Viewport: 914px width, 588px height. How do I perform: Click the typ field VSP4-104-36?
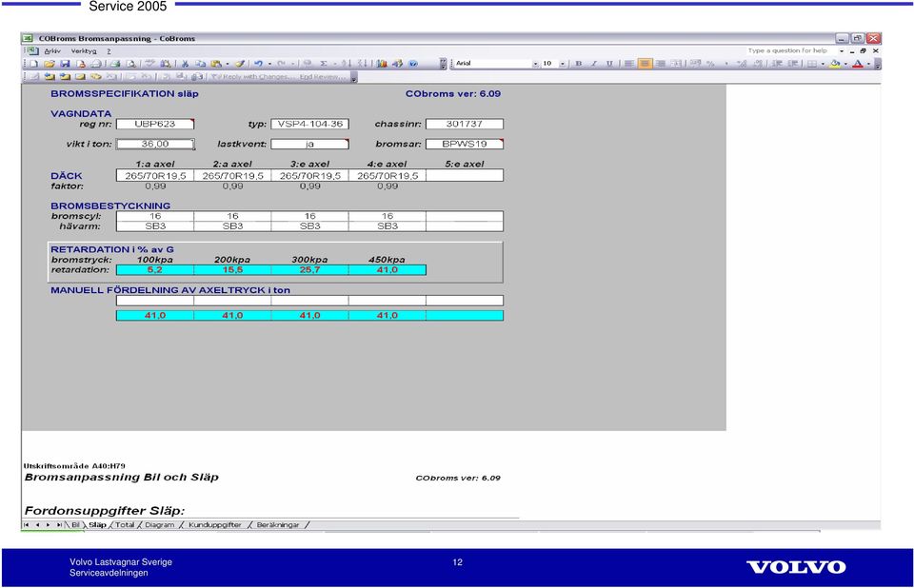[x=310, y=124]
